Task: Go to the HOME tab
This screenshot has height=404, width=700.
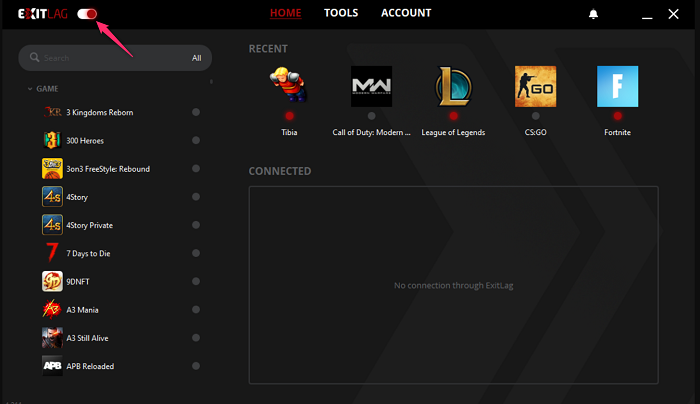Action: tap(285, 13)
